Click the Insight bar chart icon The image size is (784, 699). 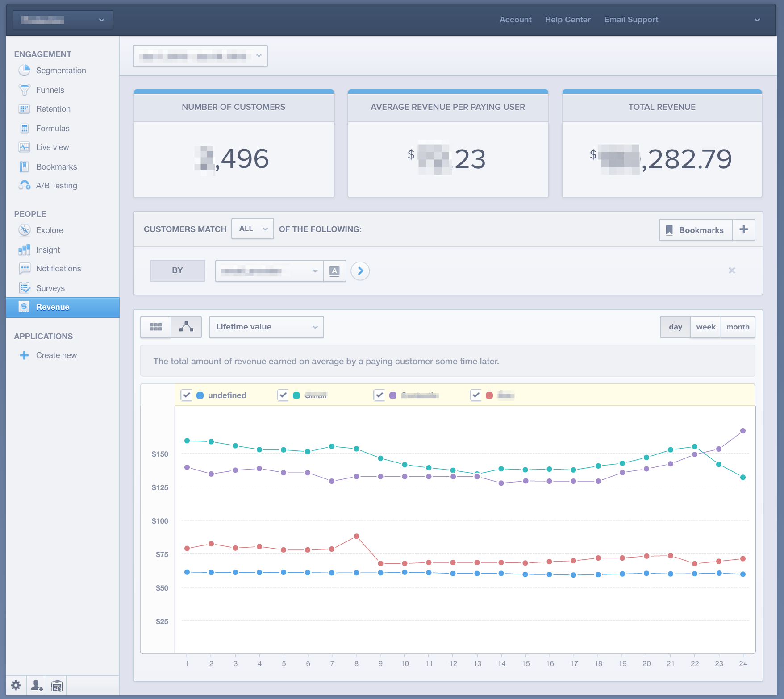click(x=24, y=250)
